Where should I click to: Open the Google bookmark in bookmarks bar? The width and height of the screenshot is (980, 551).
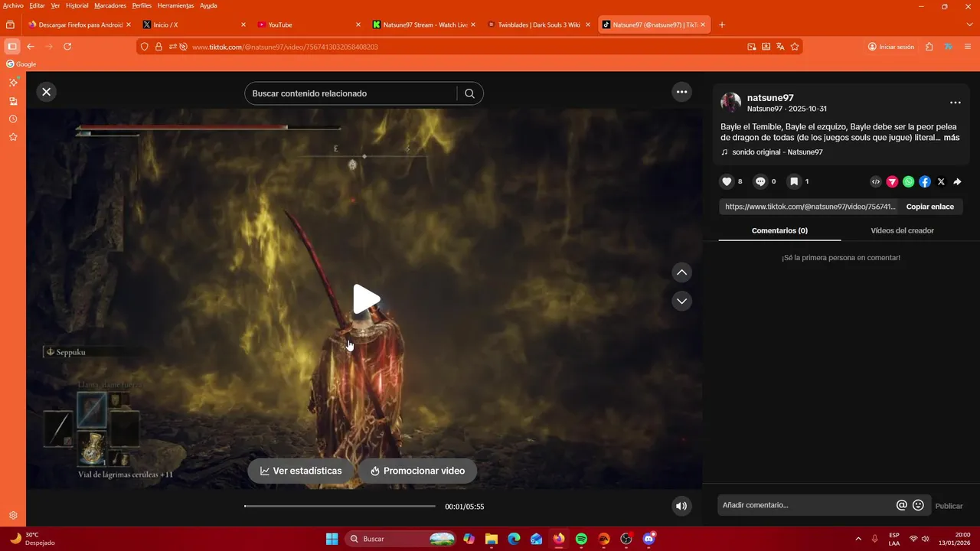pos(21,64)
